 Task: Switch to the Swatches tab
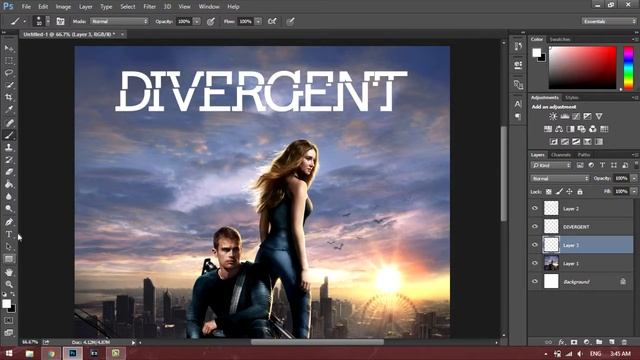pos(560,40)
